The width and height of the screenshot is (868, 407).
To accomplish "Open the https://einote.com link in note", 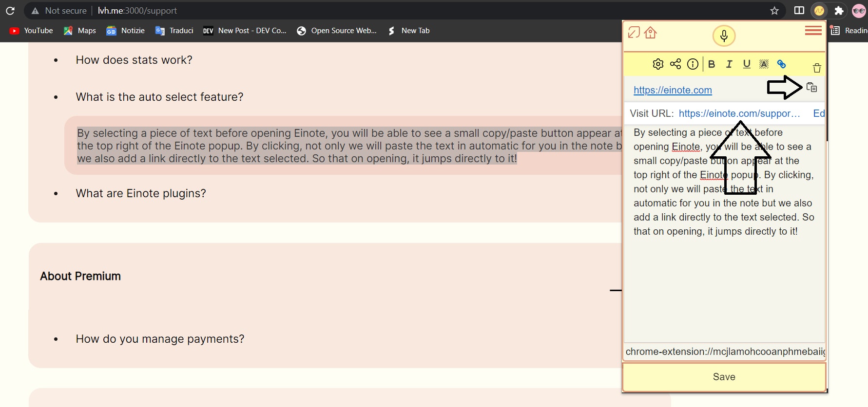I will pos(673,90).
